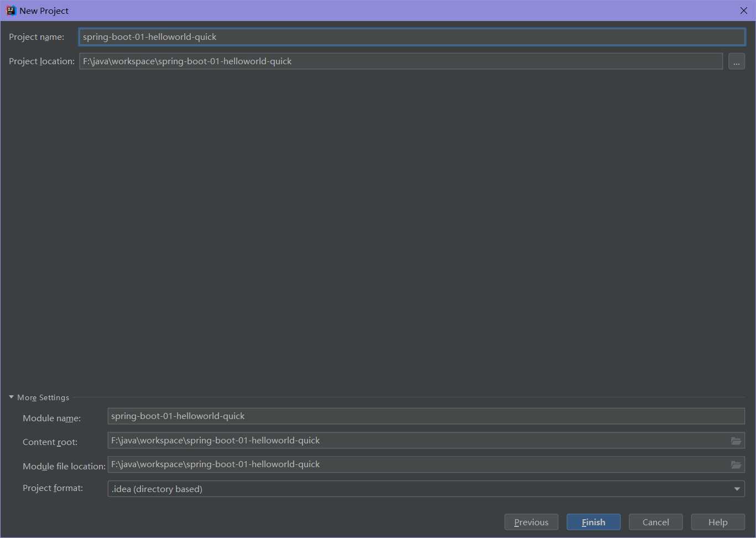Click the 'Content root:' label
The image size is (756, 538).
coord(50,442)
